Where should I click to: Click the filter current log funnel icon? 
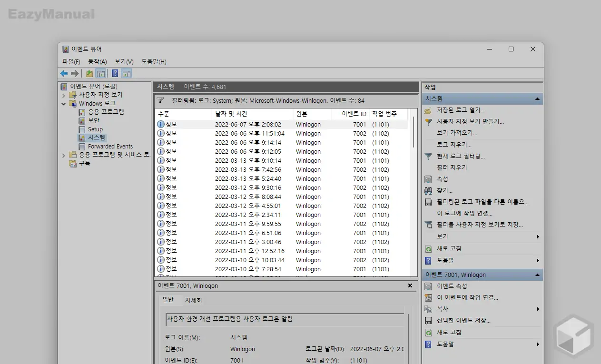tap(428, 156)
